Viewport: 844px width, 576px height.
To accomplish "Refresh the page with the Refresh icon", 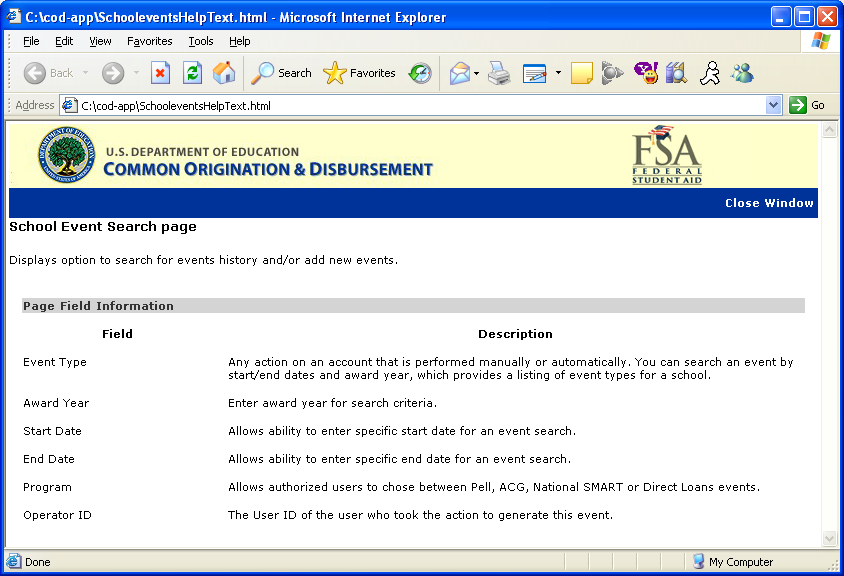I will pos(192,73).
